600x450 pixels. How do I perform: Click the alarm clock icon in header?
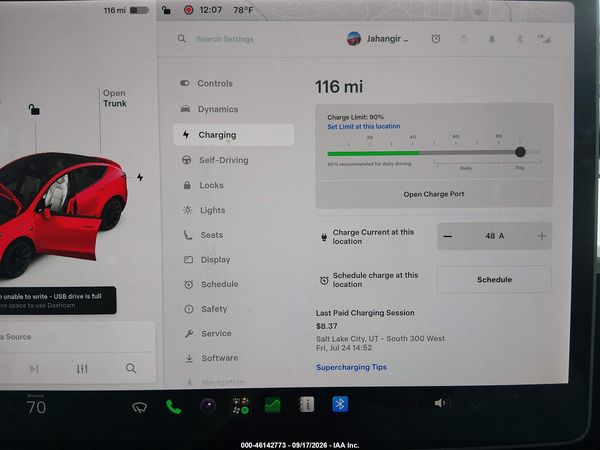point(436,39)
